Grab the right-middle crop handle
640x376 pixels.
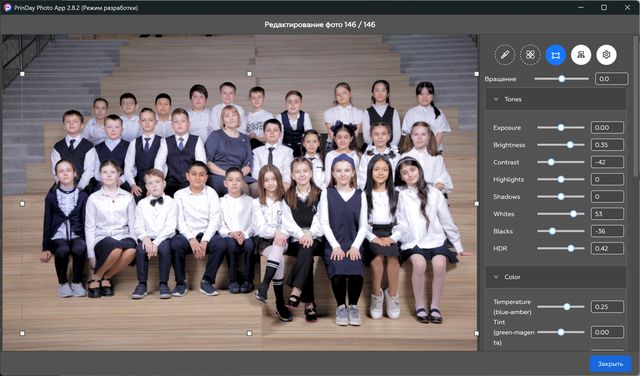[x=476, y=203]
